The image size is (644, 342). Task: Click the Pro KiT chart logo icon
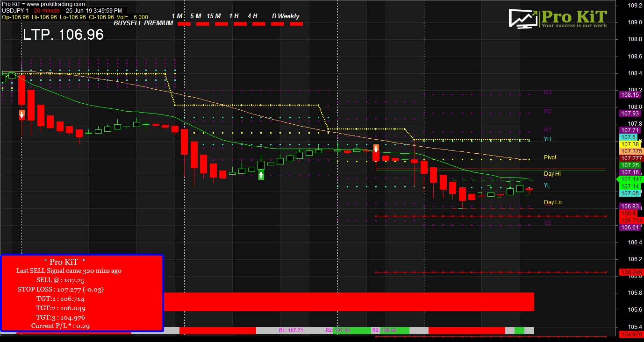point(522,18)
